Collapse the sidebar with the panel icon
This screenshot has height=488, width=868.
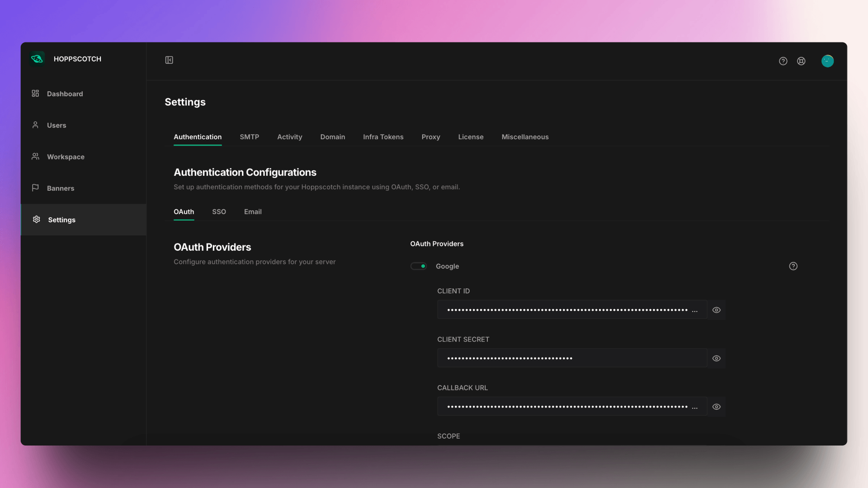click(169, 60)
